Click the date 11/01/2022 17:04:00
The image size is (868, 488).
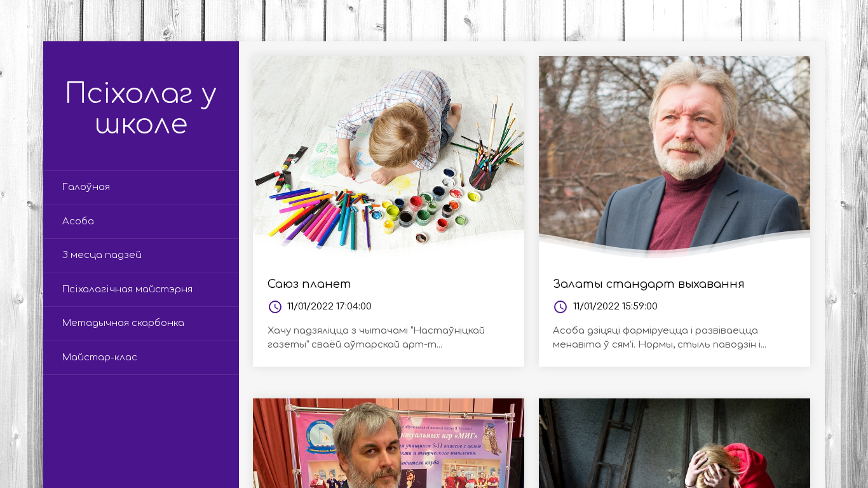pos(329,306)
